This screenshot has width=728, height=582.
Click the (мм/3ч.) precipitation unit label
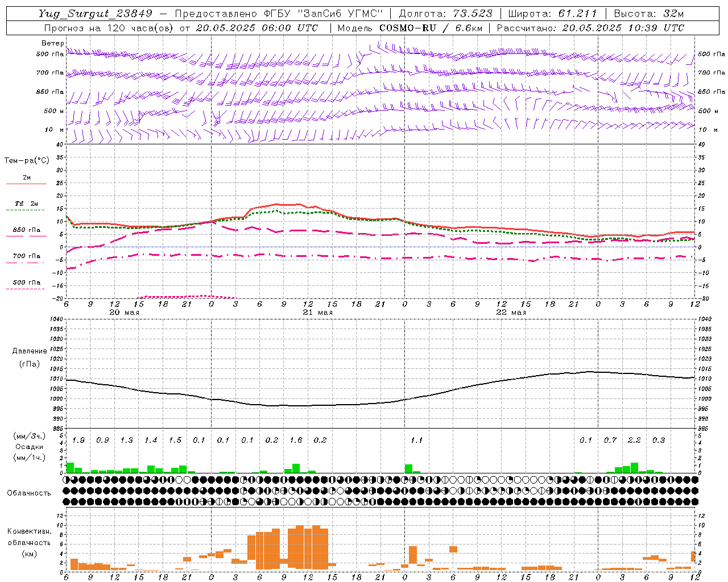[30, 436]
